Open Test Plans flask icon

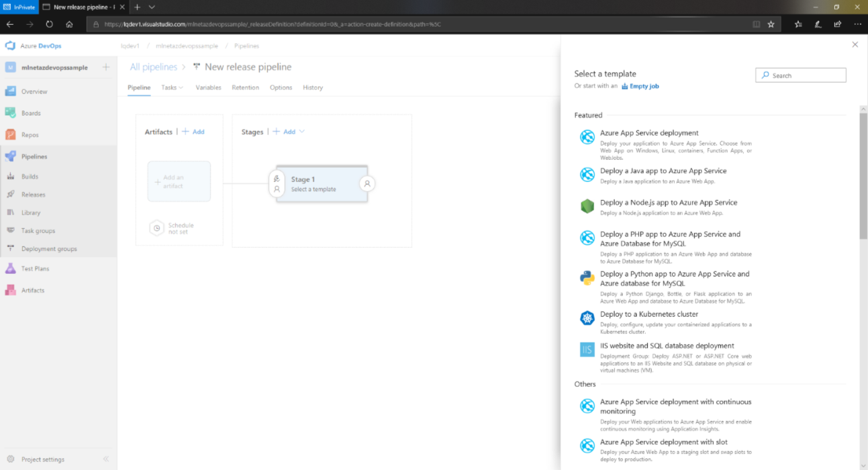click(10, 269)
